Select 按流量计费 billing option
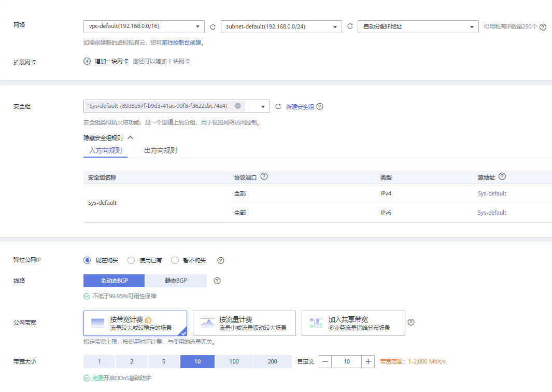 pyautogui.click(x=244, y=324)
